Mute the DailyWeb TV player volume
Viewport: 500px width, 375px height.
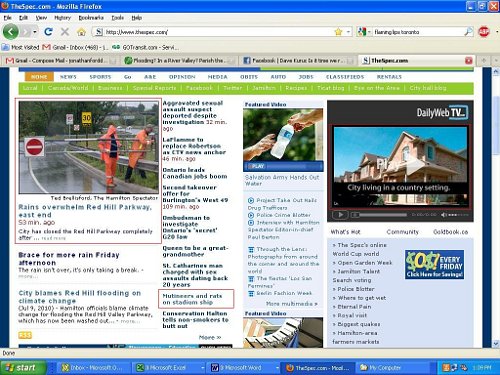tap(444, 215)
